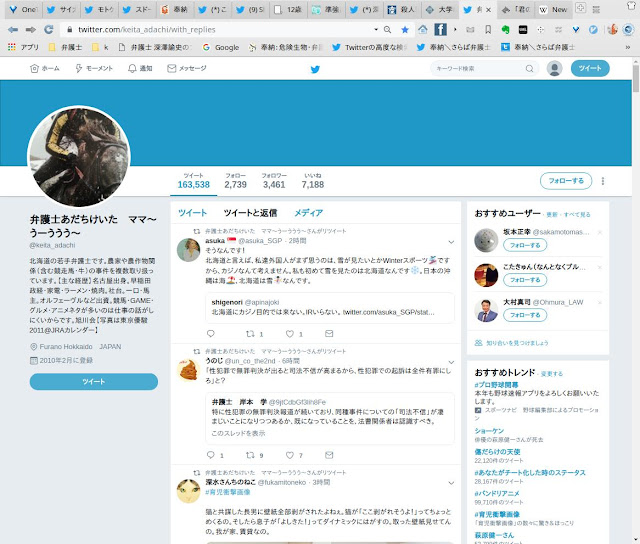This screenshot has width=640, height=544.
Task: Switch to the メディア tab
Action: pos(309,213)
